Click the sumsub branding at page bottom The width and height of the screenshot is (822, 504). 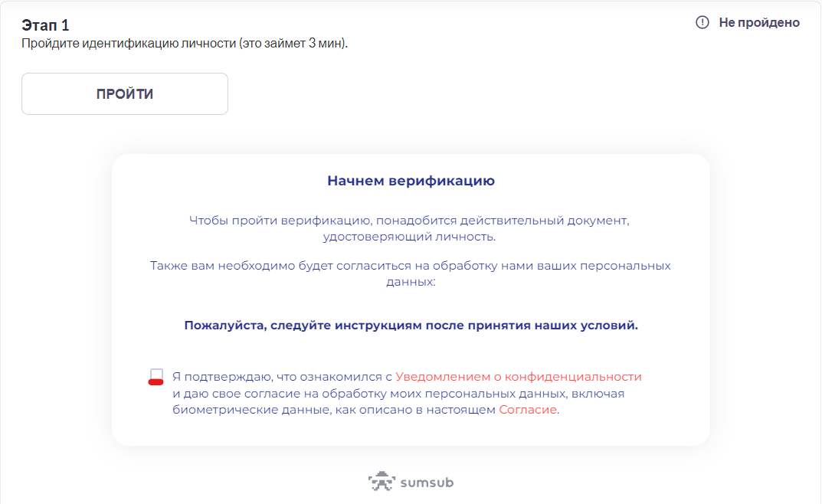coord(411,482)
